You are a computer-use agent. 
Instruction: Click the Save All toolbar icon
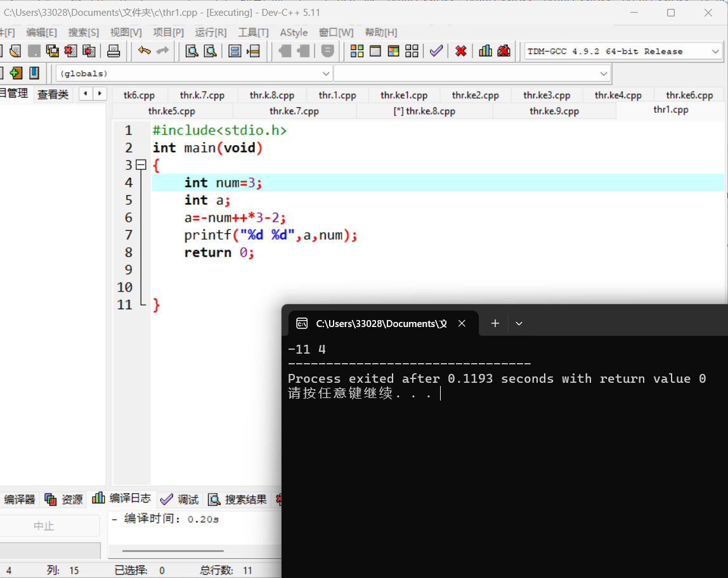pos(52,51)
